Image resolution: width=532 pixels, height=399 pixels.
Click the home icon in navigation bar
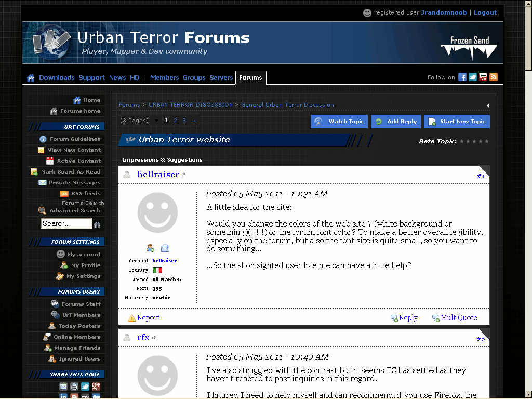(x=31, y=78)
